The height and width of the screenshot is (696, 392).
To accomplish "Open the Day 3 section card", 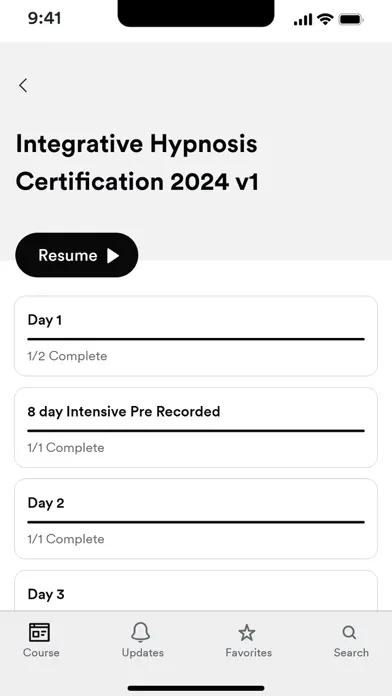I will 196,590.
